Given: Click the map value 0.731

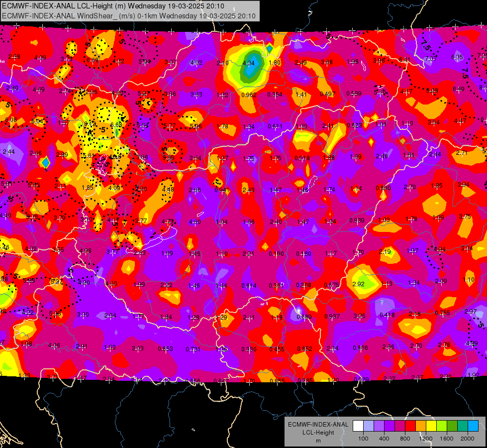Looking at the screenshot, I should click(193, 349).
